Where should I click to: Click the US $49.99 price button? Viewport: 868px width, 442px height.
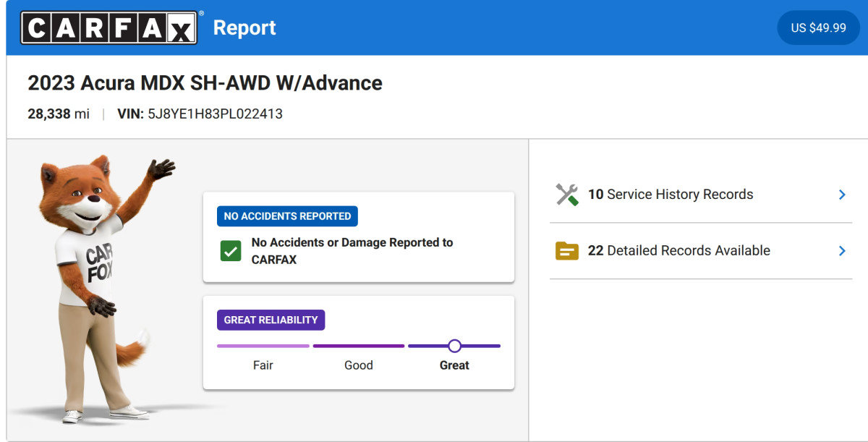(818, 27)
